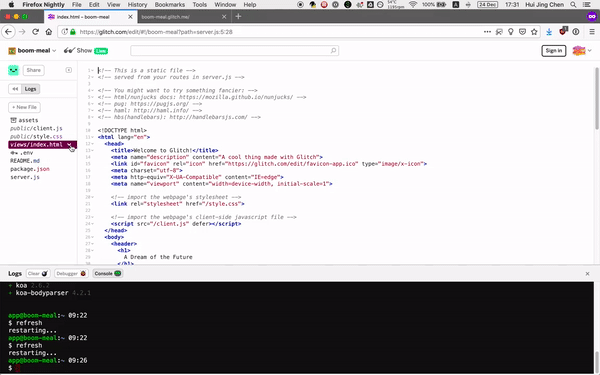Bookmark this page with the star icon

tap(534, 32)
